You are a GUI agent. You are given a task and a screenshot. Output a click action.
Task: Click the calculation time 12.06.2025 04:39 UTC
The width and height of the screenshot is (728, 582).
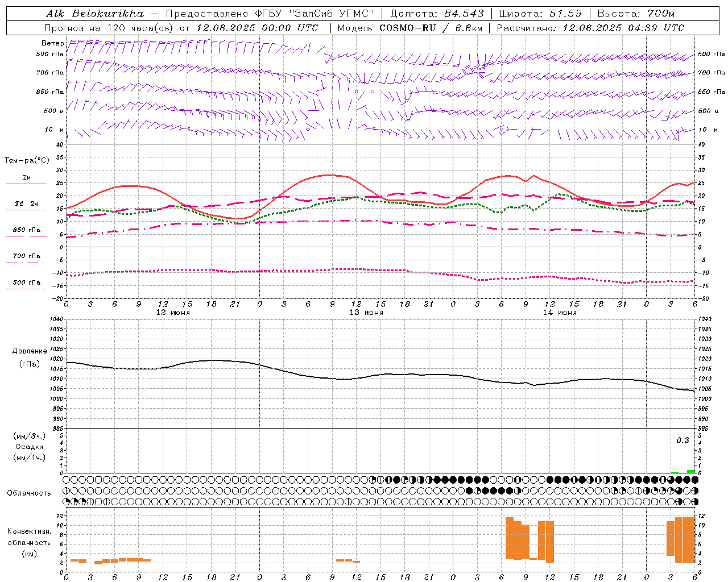(623, 28)
